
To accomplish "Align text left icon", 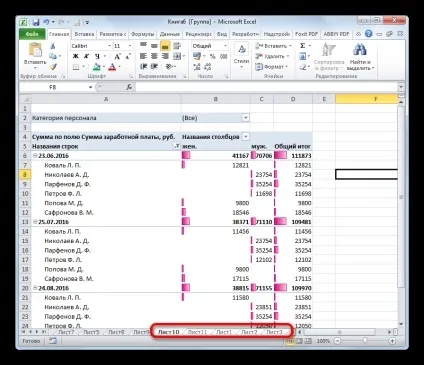I will point(143,56).
